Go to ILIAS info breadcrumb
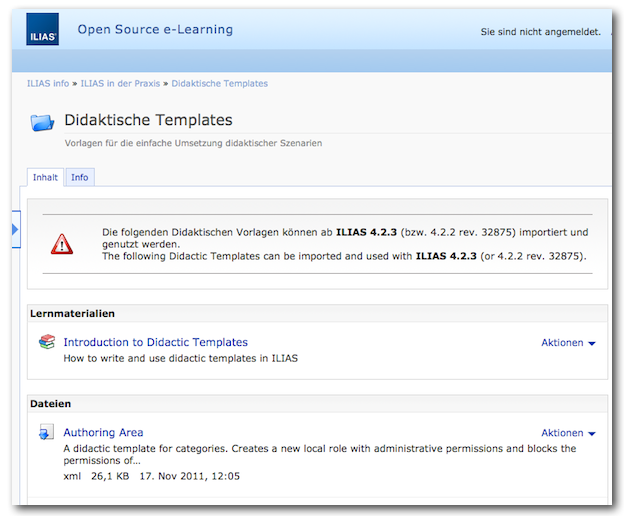 click(48, 83)
